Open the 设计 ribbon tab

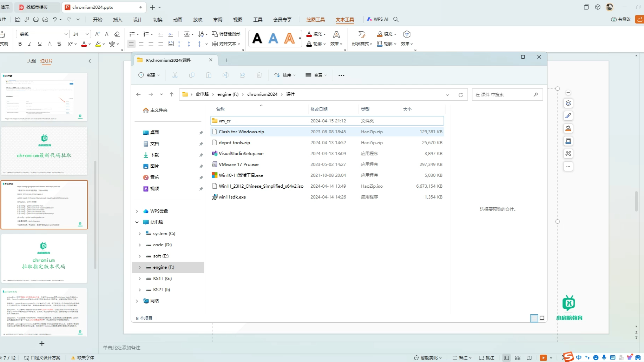click(x=138, y=20)
